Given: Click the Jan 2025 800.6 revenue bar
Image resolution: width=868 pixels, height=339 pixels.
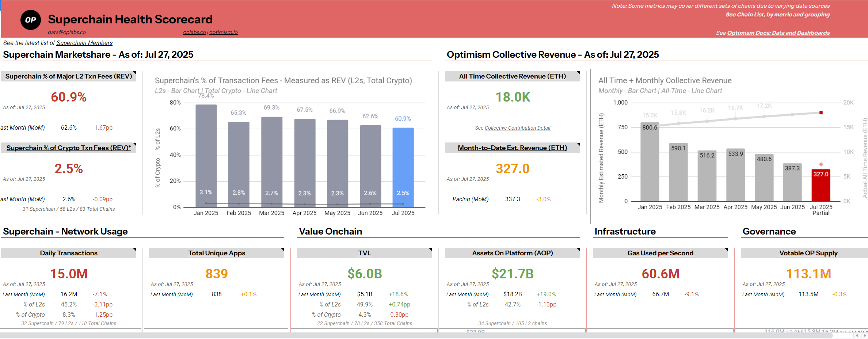Looking at the screenshot, I should pyautogui.click(x=650, y=162).
